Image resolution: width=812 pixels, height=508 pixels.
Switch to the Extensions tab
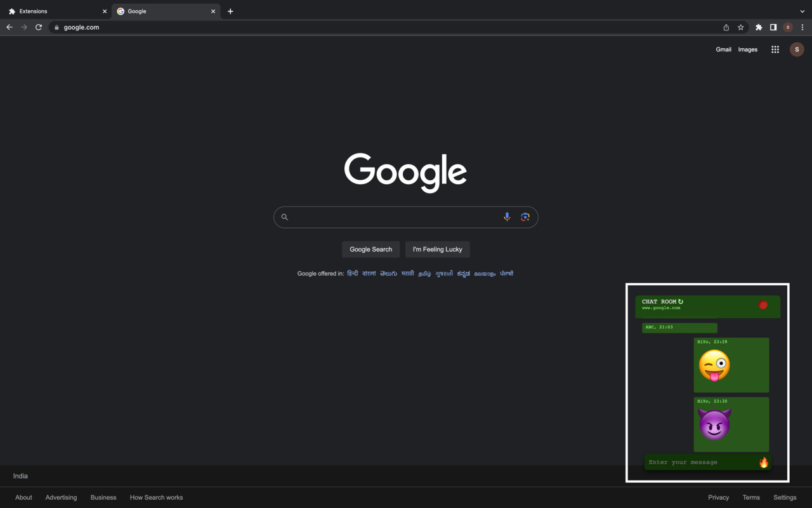click(56, 11)
